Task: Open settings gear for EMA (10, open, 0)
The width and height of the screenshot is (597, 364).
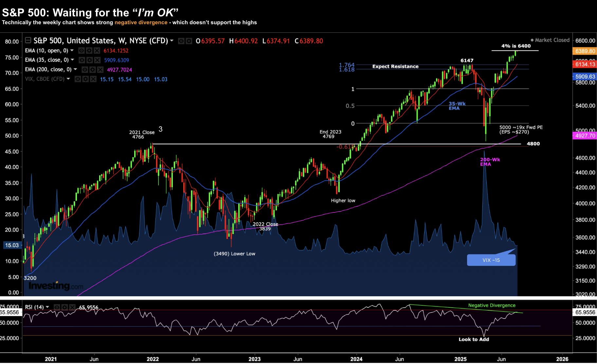Action: click(89, 51)
